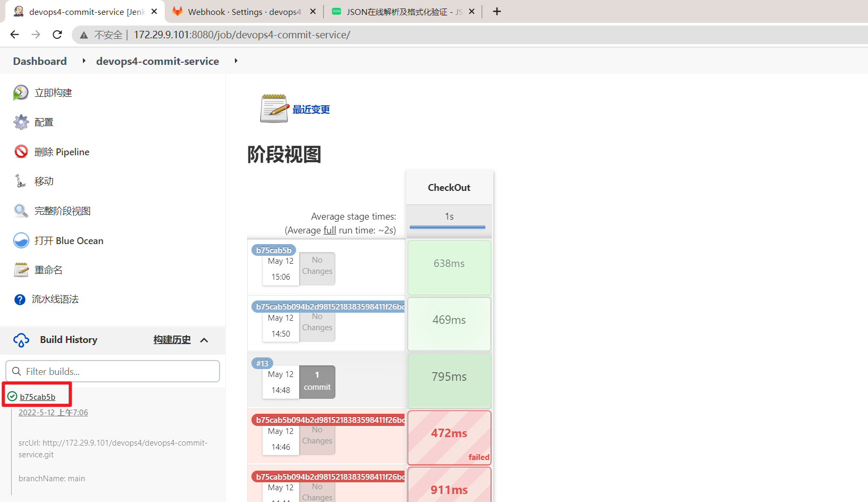Click the green success status icon for b75cab5b
Image resolution: width=868 pixels, height=502 pixels.
pyautogui.click(x=12, y=396)
